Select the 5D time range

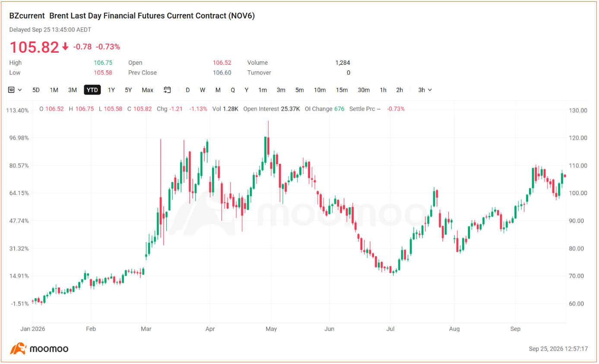(36, 90)
